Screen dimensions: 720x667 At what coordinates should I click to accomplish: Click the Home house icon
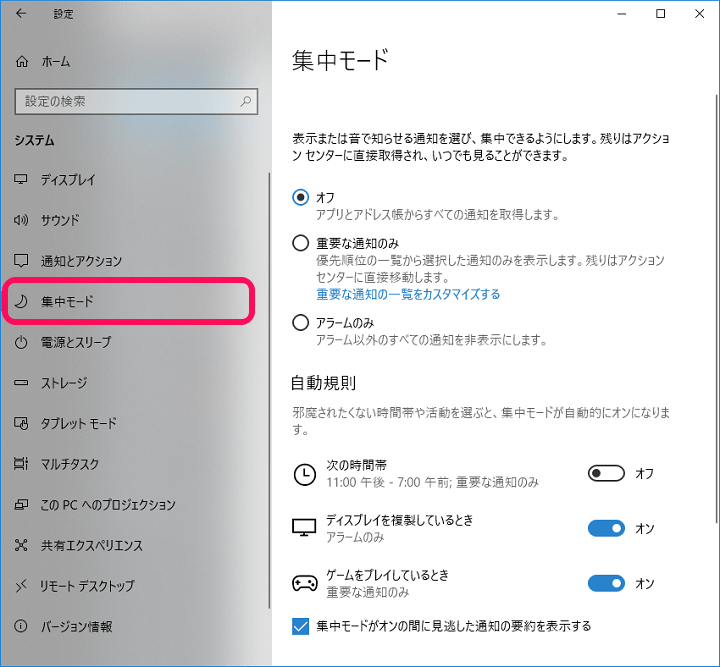pos(22,62)
